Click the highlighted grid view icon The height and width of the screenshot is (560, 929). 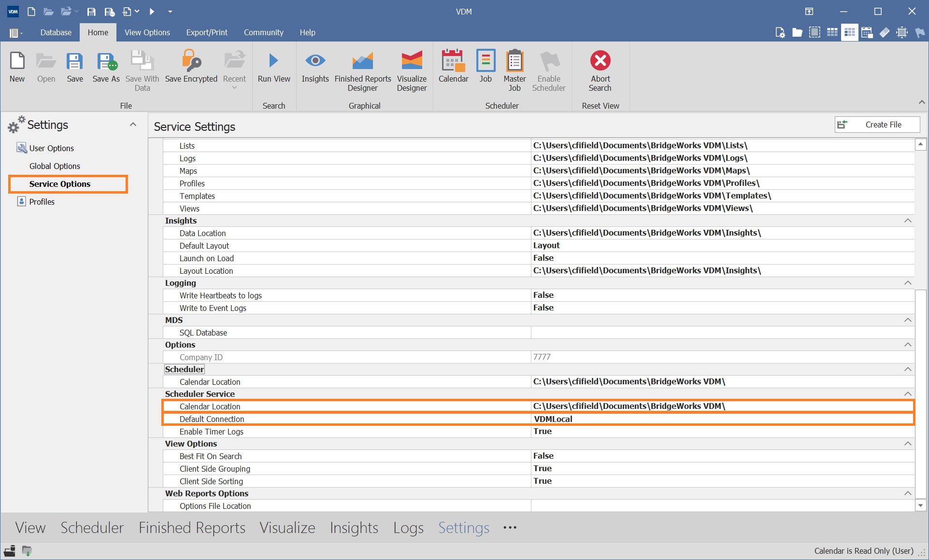click(849, 32)
